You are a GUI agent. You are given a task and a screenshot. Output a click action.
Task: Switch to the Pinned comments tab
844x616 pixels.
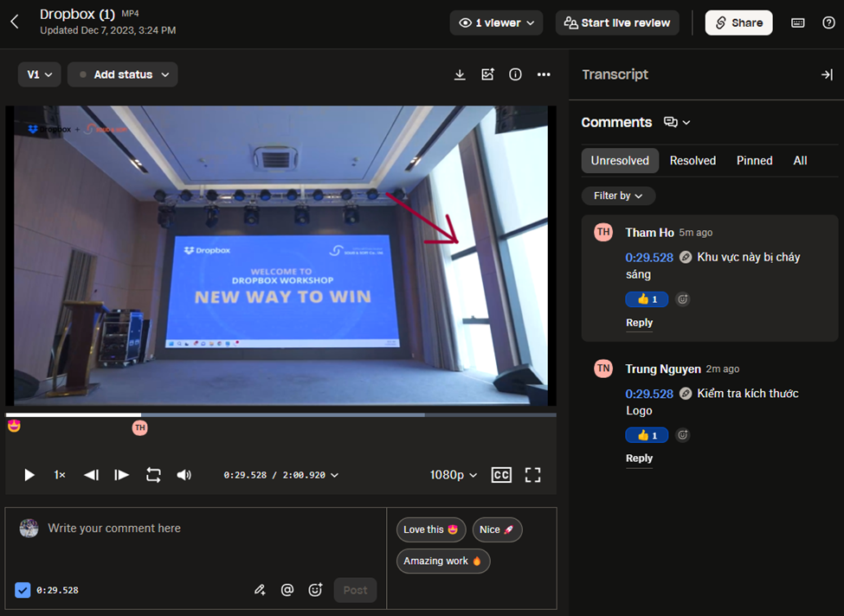[754, 161]
